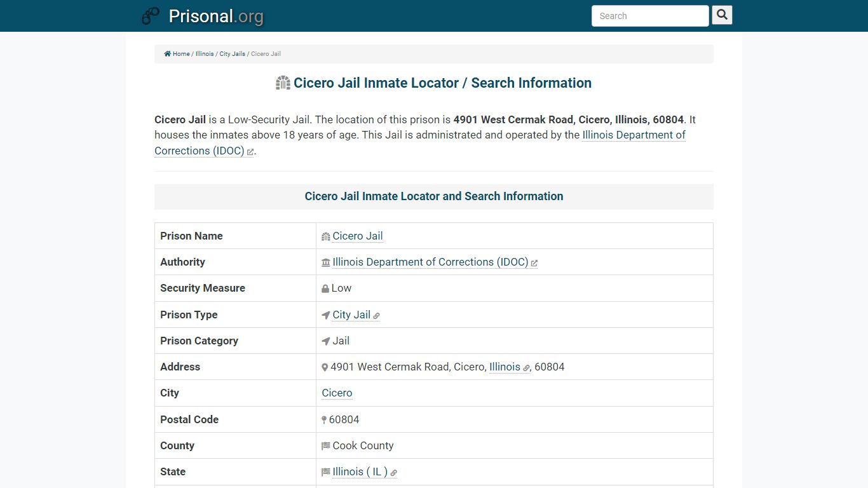Click the institution icon in Authority row
This screenshot has height=488, width=868.
click(326, 262)
